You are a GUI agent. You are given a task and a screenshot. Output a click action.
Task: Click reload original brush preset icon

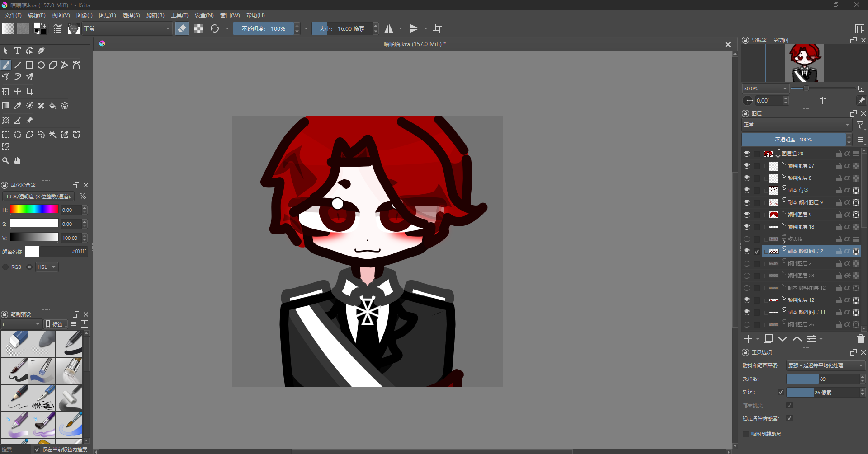coord(215,28)
